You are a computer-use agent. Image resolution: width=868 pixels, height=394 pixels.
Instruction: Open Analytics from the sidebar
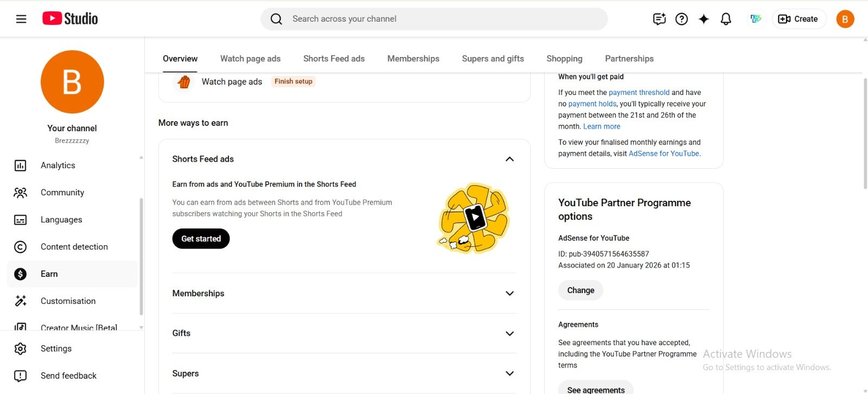click(58, 166)
